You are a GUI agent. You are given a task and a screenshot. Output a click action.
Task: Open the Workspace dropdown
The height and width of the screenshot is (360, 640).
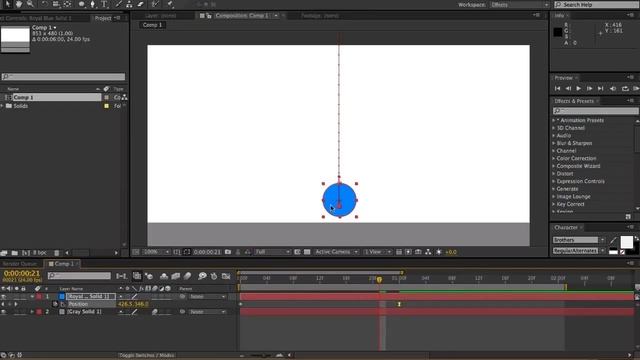(x=519, y=4)
